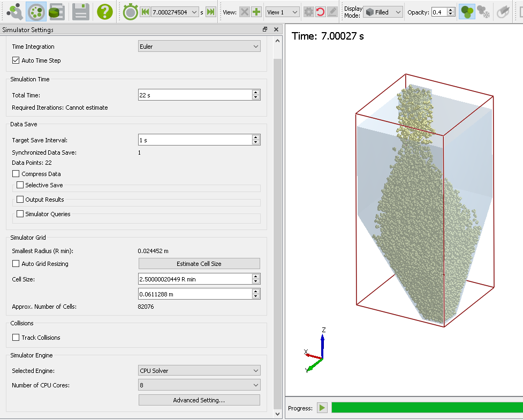Viewport: 523px width, 420px height.
Task: Click the copy documents icon
Action: point(57,12)
